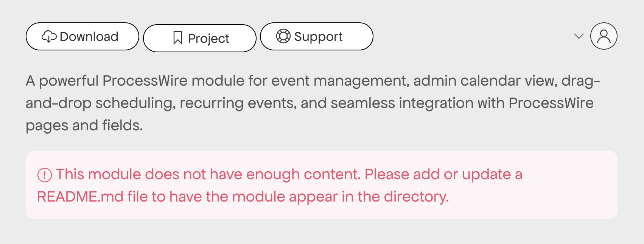Click the first 'ProcessWire' word in description
644x244 pixels.
tap(145, 81)
